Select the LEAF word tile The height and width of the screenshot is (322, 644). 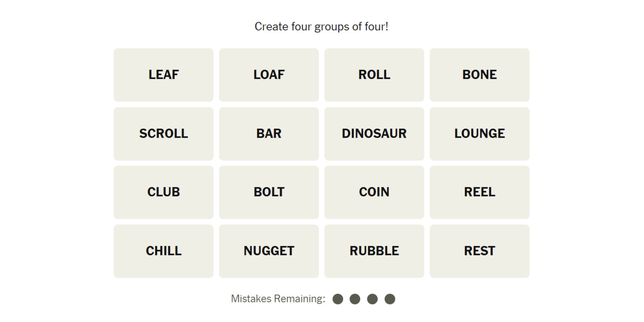pyautogui.click(x=163, y=75)
